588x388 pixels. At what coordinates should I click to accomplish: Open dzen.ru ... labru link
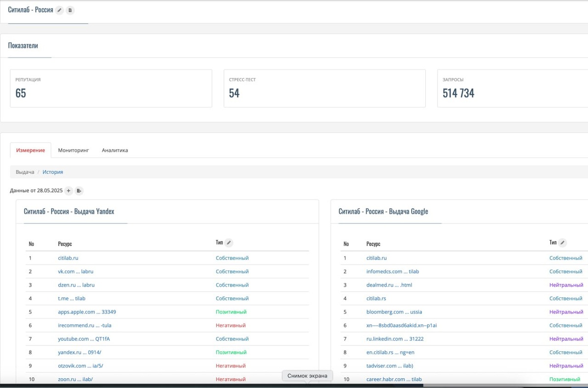(76, 285)
